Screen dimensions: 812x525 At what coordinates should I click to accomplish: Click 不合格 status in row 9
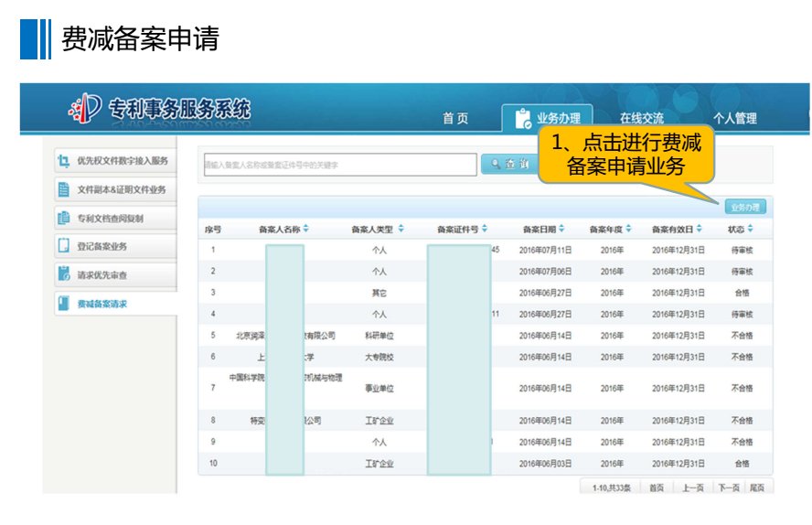(x=743, y=442)
